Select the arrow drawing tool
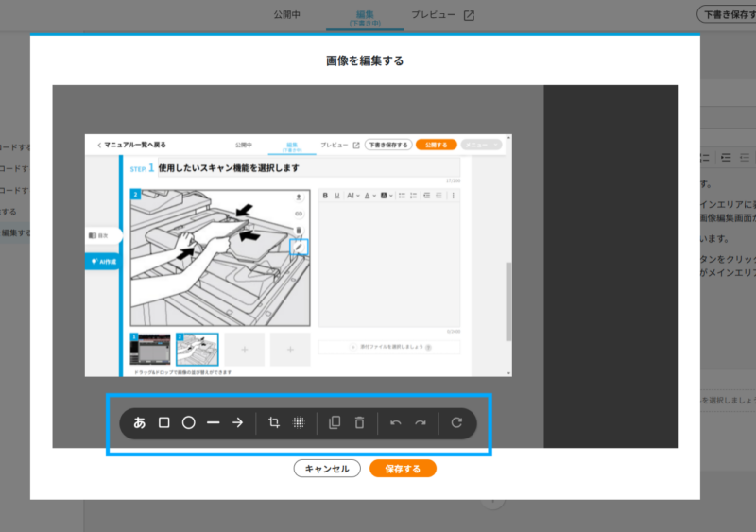Viewport: 756px width, 532px height. pyautogui.click(x=238, y=422)
